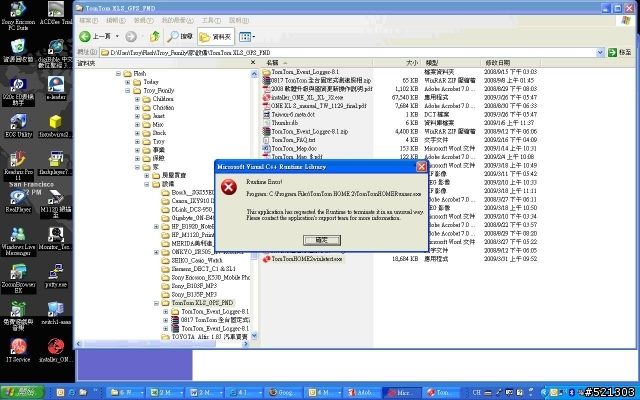The image size is (640, 400).
Task: Open the 搜尋 Search tool
Action: [x=180, y=37]
